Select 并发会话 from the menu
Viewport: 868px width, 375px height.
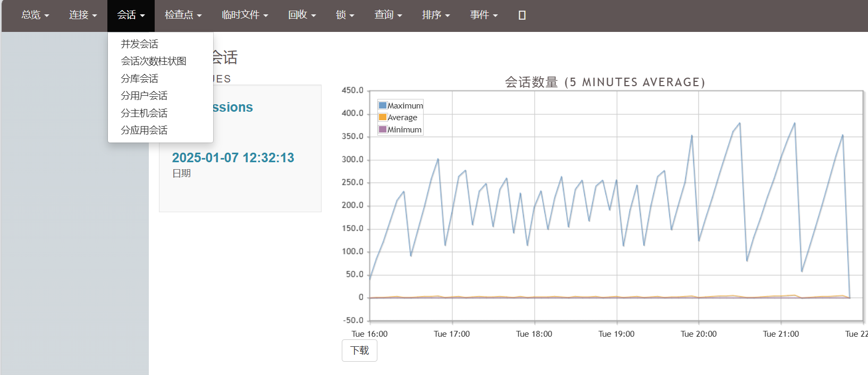pos(139,44)
